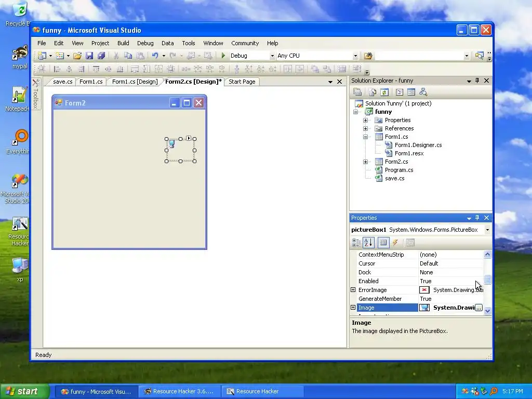Click the Open File folder icon
The image size is (532, 399).
click(77, 56)
